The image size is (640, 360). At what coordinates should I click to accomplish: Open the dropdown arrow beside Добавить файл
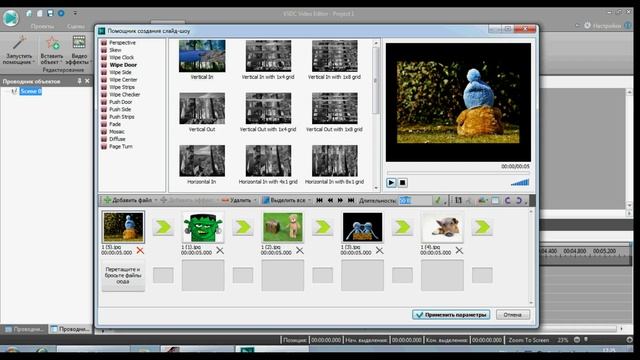[x=156, y=200]
